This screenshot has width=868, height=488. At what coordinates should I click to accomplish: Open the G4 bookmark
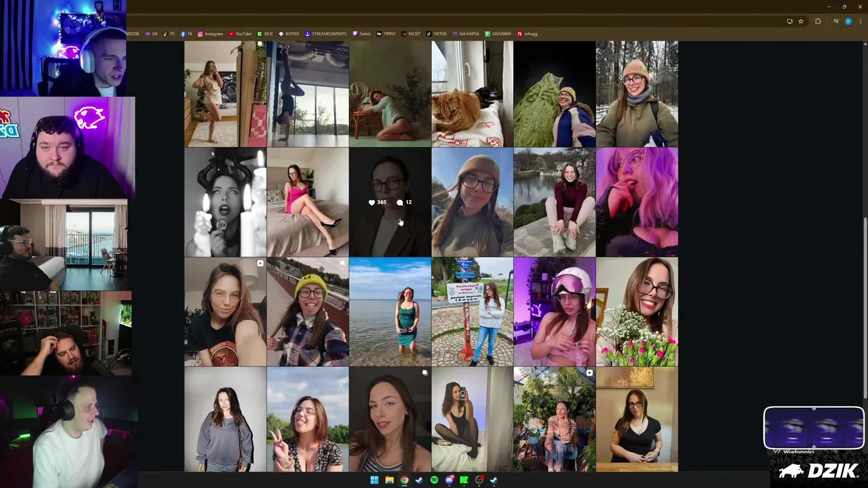point(151,33)
